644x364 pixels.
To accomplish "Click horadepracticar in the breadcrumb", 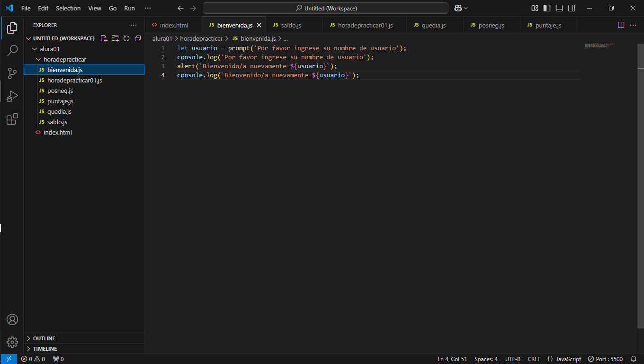I will pos(201,38).
